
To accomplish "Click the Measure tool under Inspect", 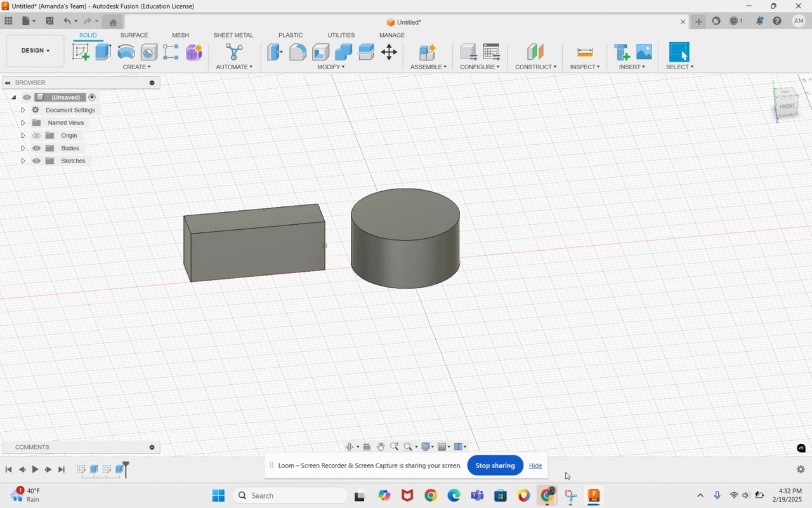I will tap(585, 52).
